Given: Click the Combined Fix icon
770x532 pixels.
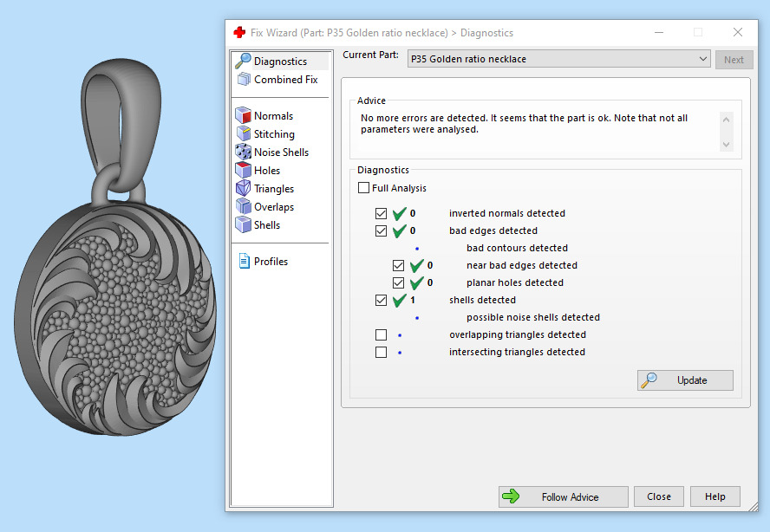Looking at the screenshot, I should tap(244, 79).
